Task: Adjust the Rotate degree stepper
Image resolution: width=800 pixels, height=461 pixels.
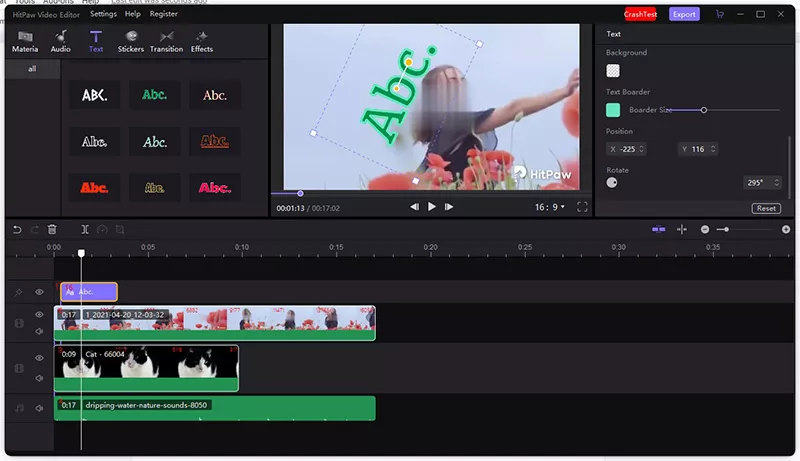Action: [785, 183]
